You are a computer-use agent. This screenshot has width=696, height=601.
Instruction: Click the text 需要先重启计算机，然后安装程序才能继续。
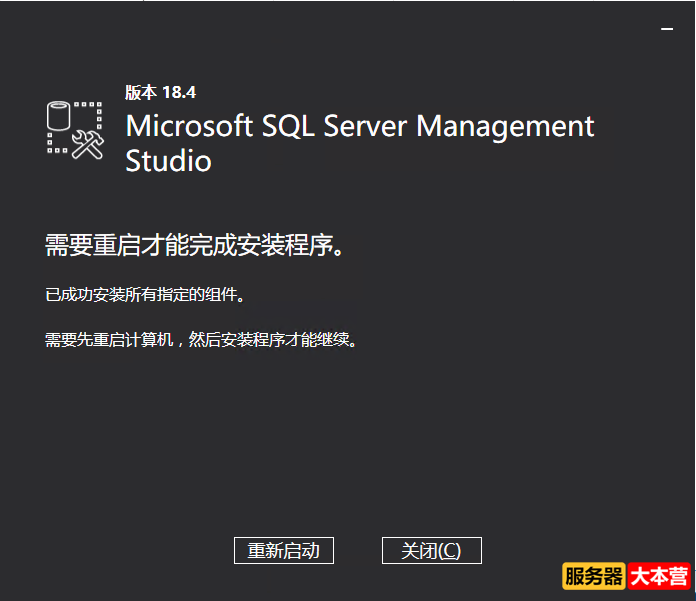(201, 340)
